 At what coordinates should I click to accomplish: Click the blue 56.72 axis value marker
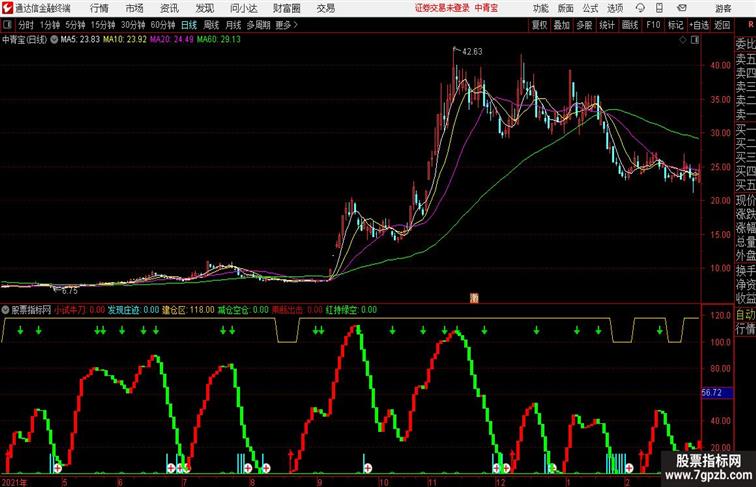coord(717,393)
